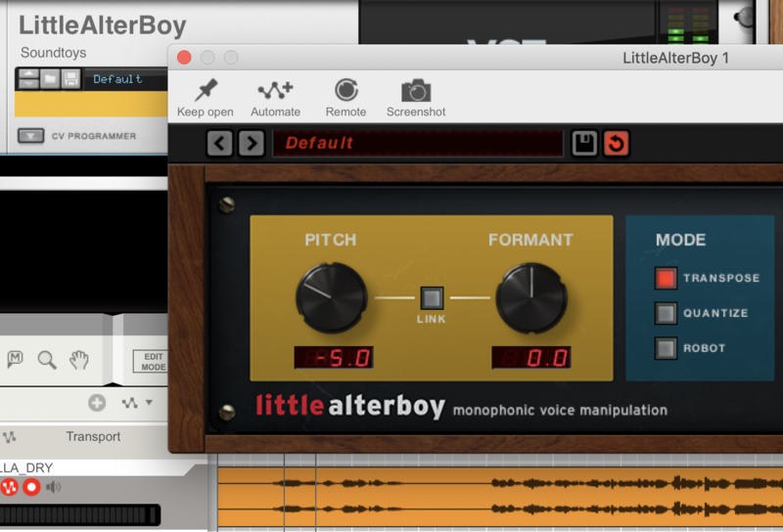This screenshot has height=532, width=783.
Task: Go to previous preset arrow
Action: (x=219, y=144)
